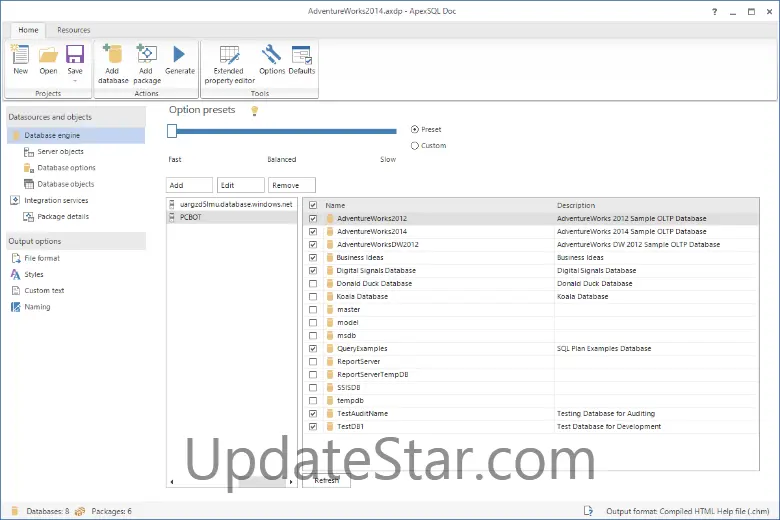Open Help via the question mark icon
Viewport: 780px width, 520px height.
click(714, 11)
